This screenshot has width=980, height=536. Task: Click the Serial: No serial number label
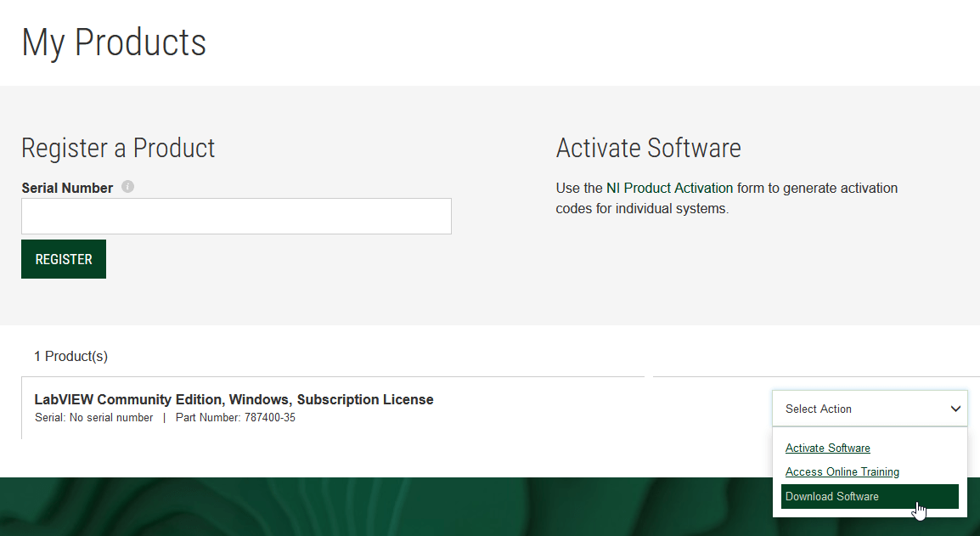tap(93, 417)
